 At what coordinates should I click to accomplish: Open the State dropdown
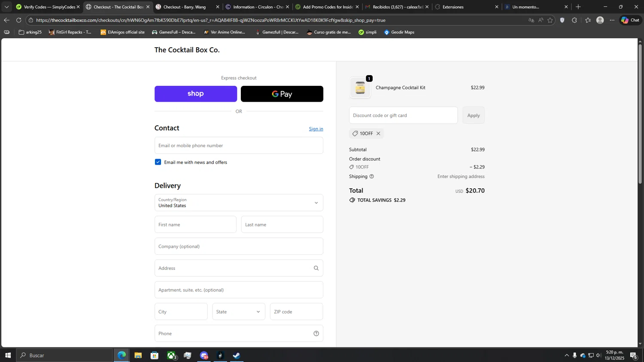[239, 312]
